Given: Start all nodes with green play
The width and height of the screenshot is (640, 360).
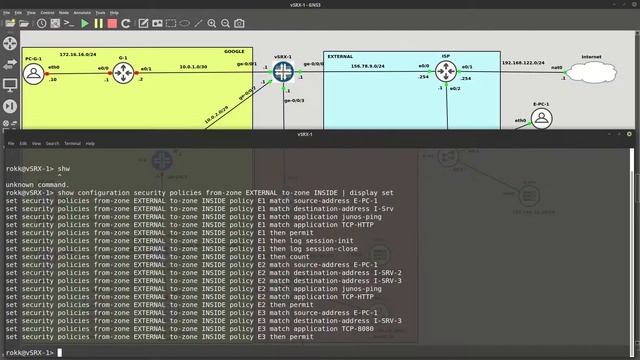Looking at the screenshot, I should pos(85,23).
